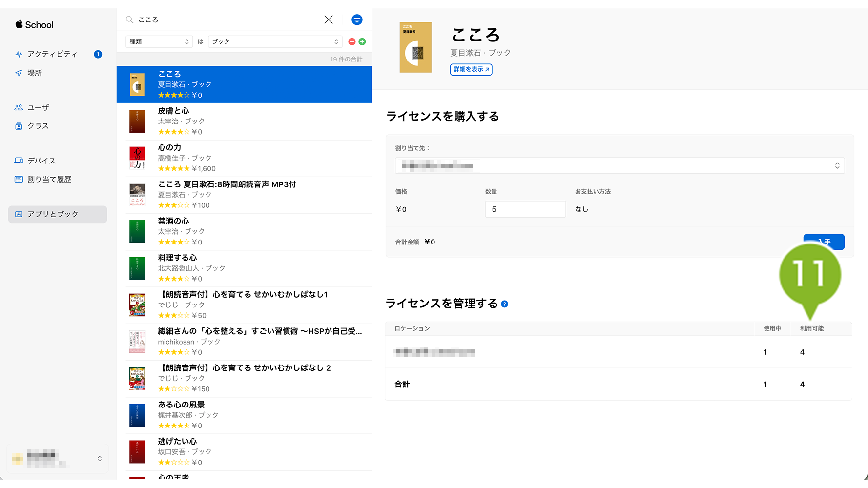Viewport: 868px width, 488px height.
Task: Select クラス in the sidebar
Action: [x=38, y=126]
